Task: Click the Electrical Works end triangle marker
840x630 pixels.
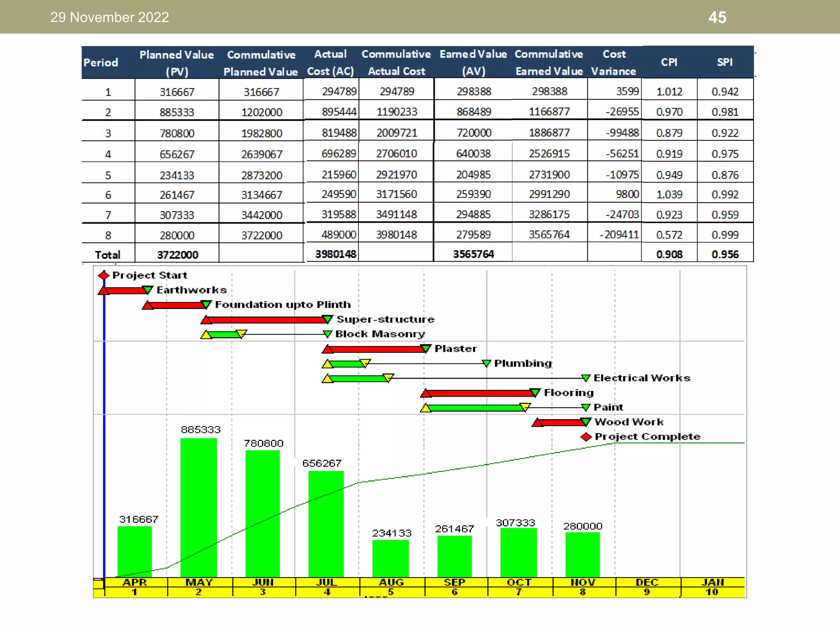Action: pyautogui.click(x=586, y=378)
